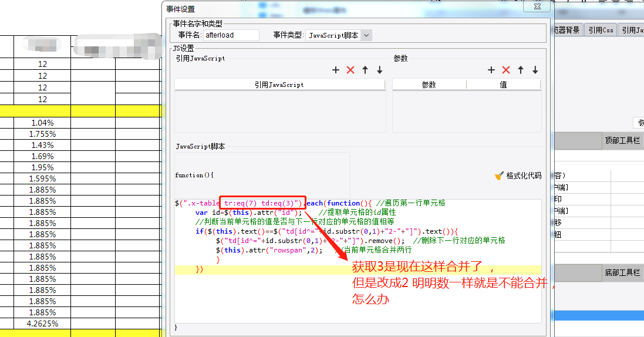Select the cell with value 1.43%
Image resolution: width=644 pixels, height=337 pixels.
(x=42, y=145)
